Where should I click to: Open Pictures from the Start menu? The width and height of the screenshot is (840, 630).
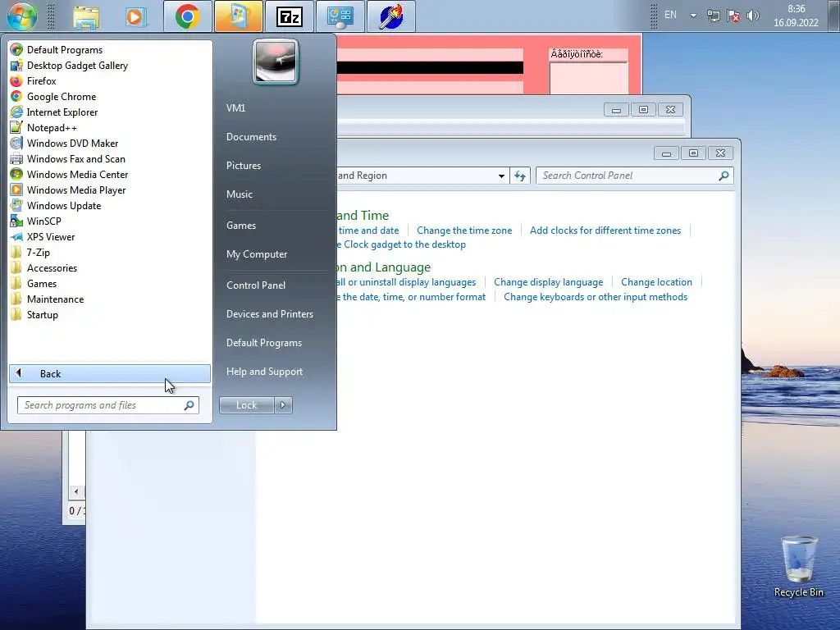click(243, 166)
